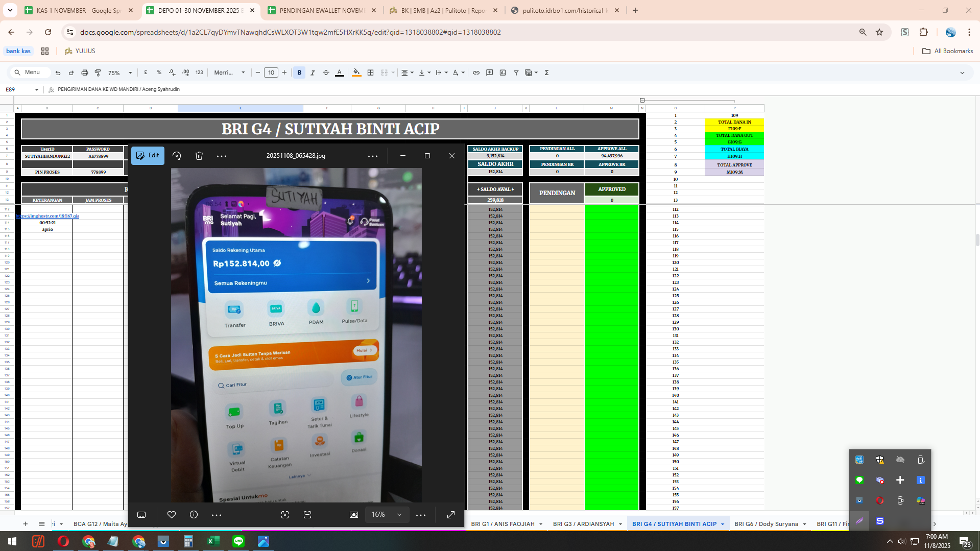
Task: Start visual search in the Photos viewer
Action: (285, 515)
